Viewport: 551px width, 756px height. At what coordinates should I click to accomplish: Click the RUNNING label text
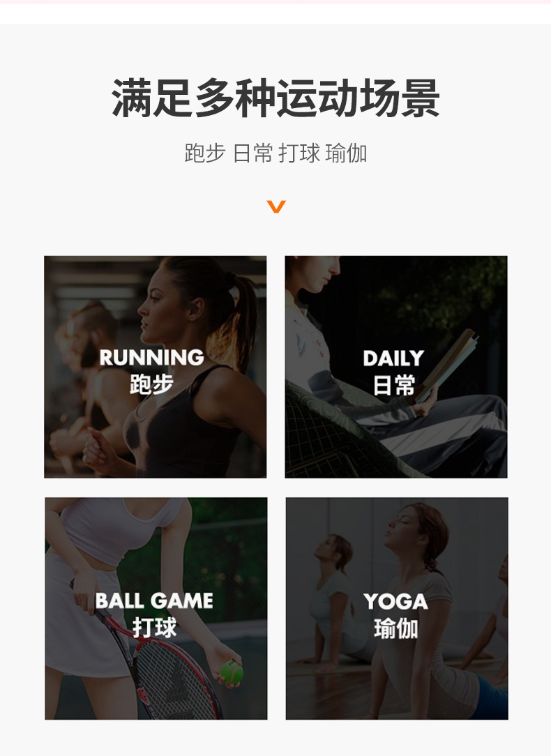[x=152, y=358]
